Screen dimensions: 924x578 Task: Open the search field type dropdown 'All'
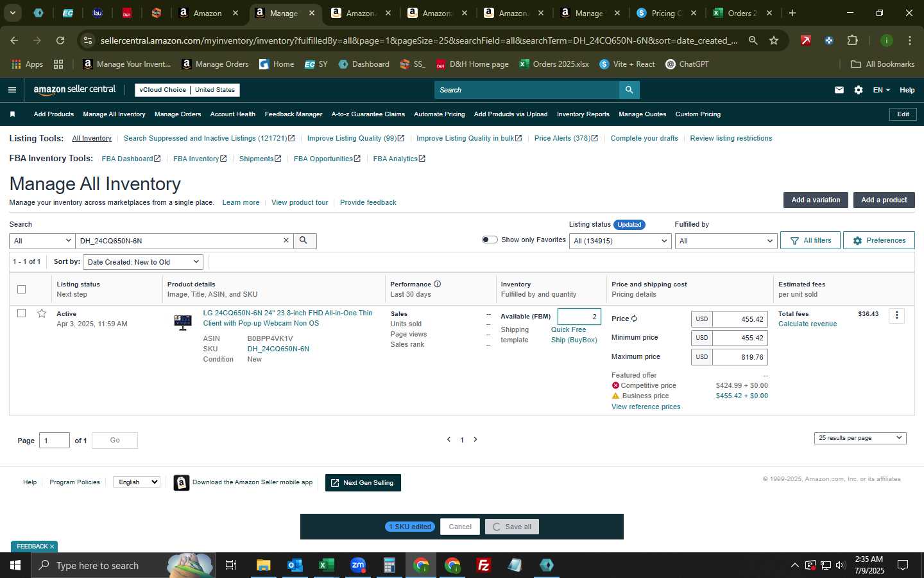(x=42, y=241)
